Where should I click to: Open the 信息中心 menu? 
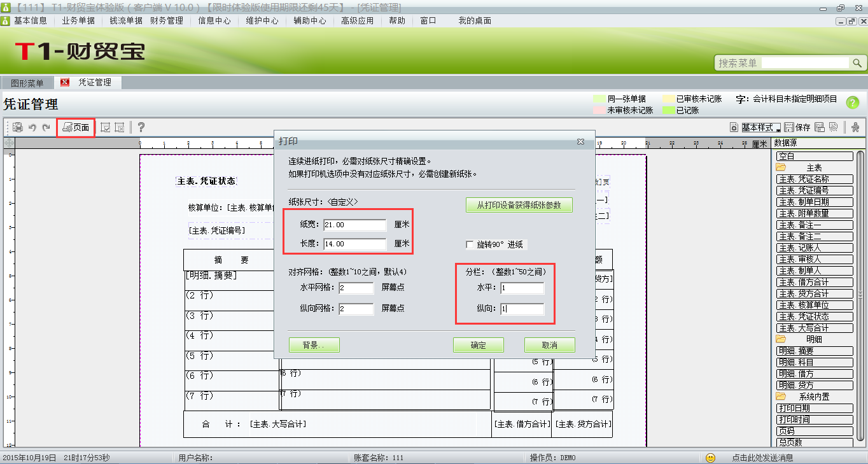[x=214, y=20]
